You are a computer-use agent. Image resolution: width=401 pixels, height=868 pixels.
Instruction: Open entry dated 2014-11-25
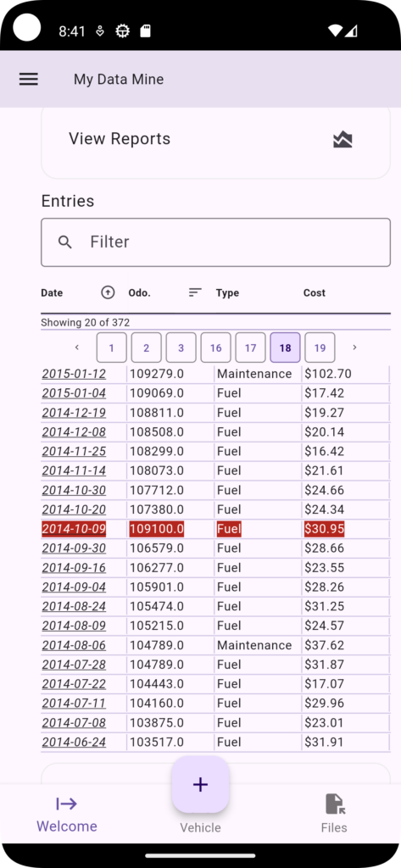coord(74,451)
